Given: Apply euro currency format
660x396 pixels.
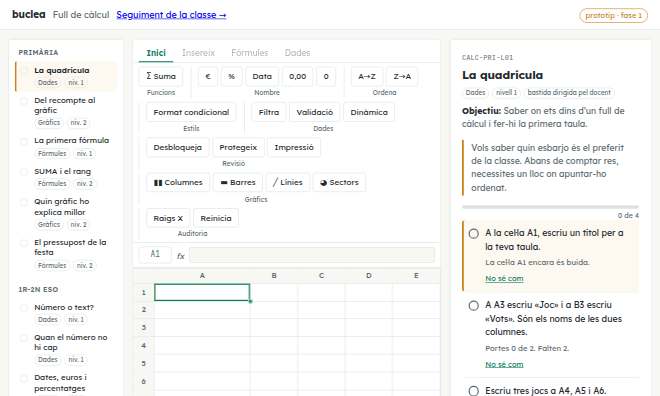Looking at the screenshot, I should point(208,76).
